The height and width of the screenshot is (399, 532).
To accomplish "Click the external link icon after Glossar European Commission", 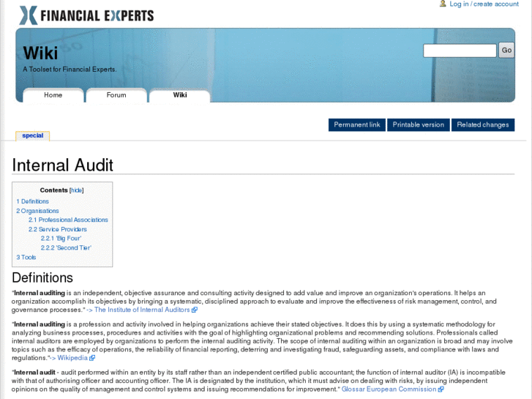I will [441, 389].
